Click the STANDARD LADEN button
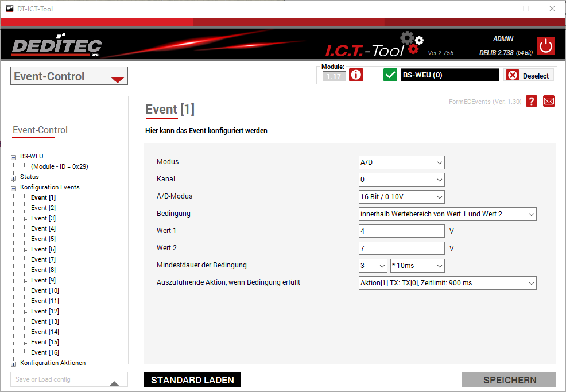Viewport: 566px width, 392px height. click(x=192, y=380)
